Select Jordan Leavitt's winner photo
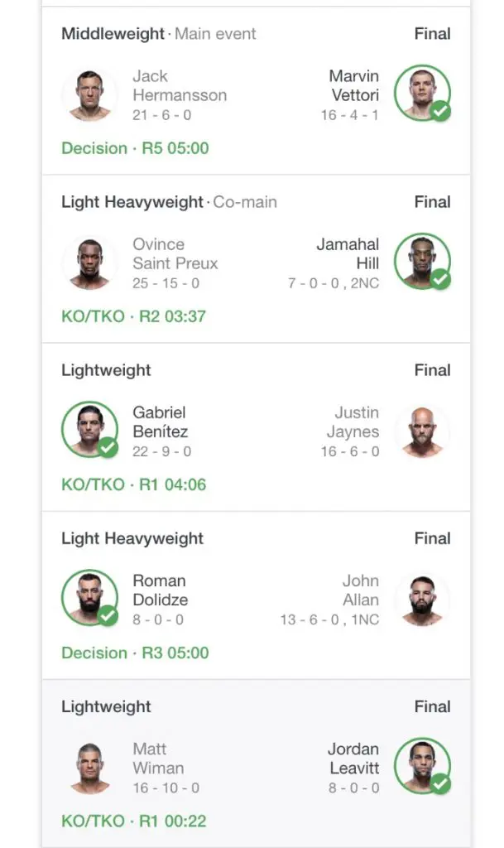 [422, 767]
